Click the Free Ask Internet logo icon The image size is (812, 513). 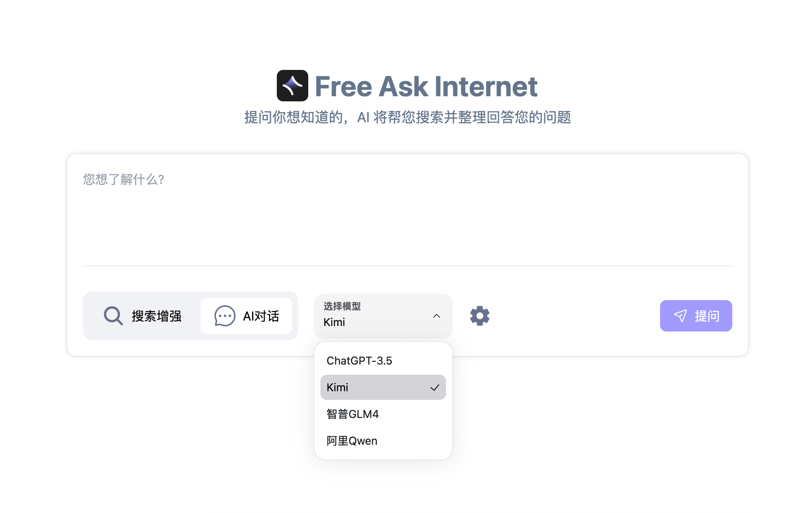pos(292,86)
